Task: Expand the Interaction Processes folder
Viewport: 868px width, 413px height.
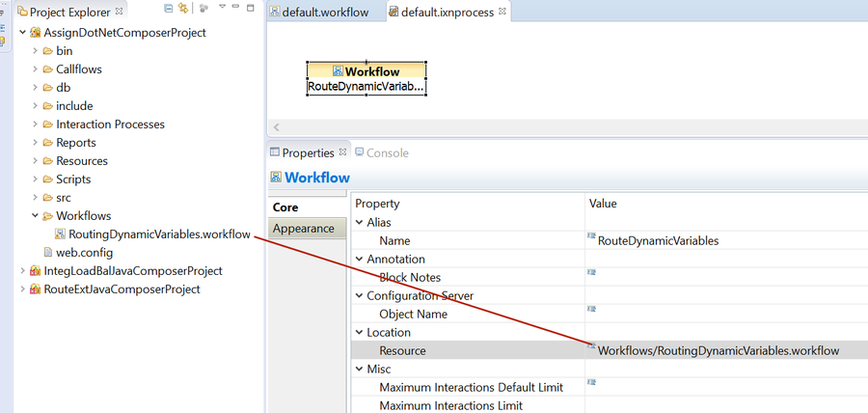Action: coord(35,124)
